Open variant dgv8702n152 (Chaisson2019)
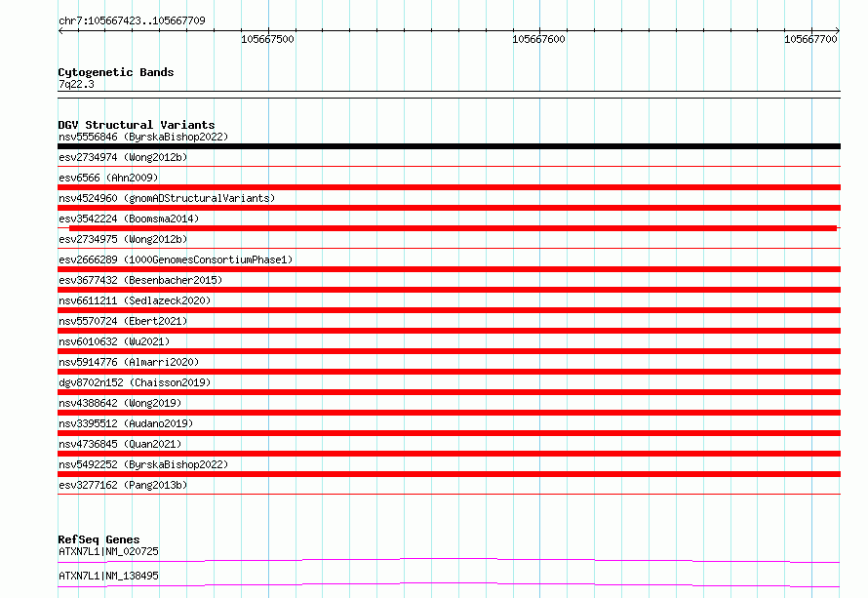 (x=135, y=382)
